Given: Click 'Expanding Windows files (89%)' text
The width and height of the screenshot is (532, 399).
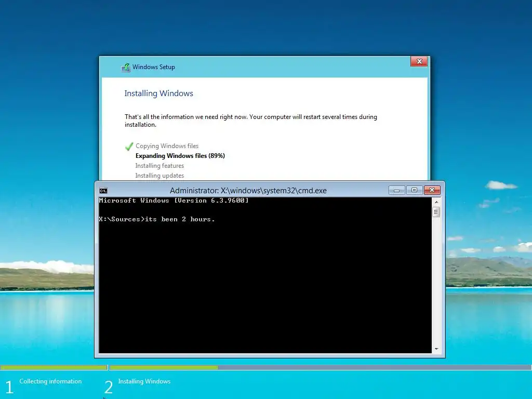Looking at the screenshot, I should (180, 156).
